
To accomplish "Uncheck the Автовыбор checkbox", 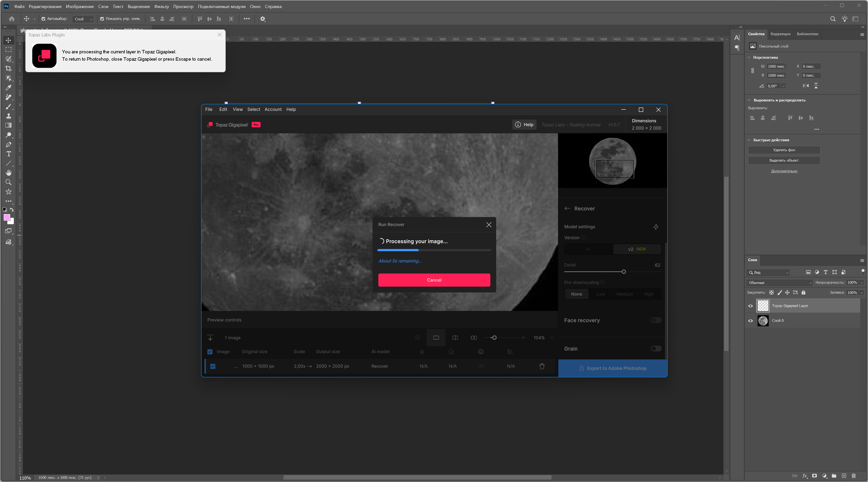I will (43, 19).
